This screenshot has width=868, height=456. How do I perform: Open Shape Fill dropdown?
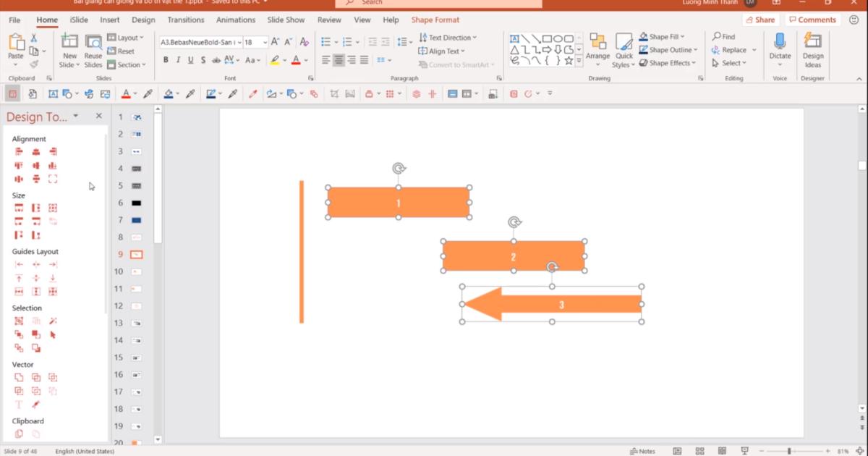pos(662,37)
